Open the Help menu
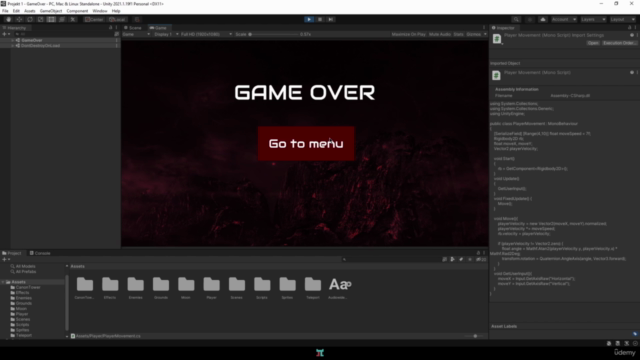 point(116,11)
